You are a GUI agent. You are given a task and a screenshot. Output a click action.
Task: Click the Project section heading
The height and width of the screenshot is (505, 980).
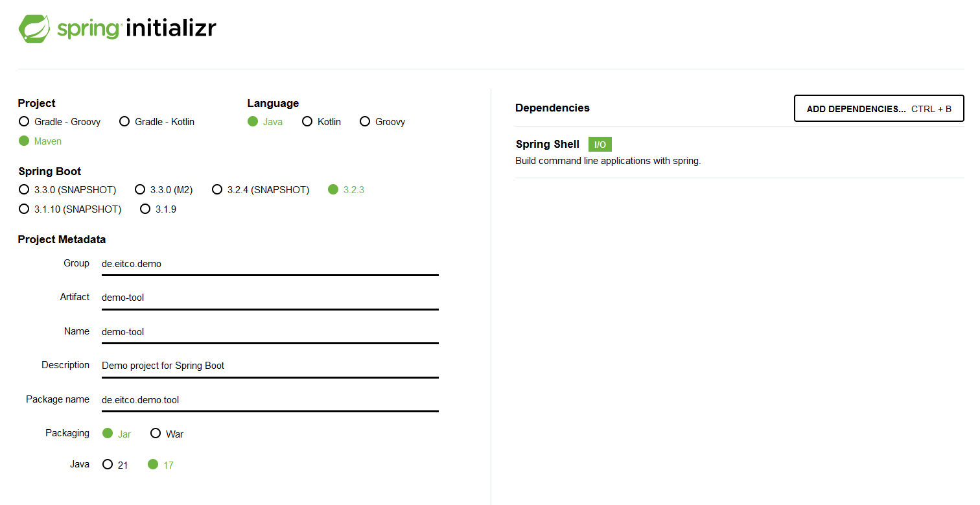tap(37, 103)
